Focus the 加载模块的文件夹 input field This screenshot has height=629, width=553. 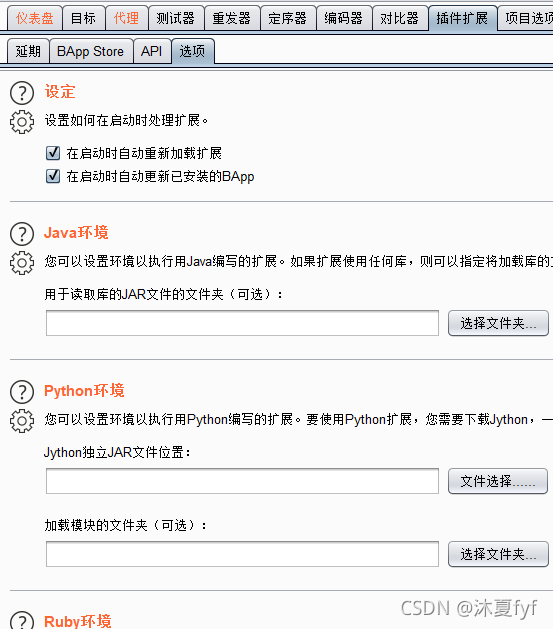tap(242, 554)
